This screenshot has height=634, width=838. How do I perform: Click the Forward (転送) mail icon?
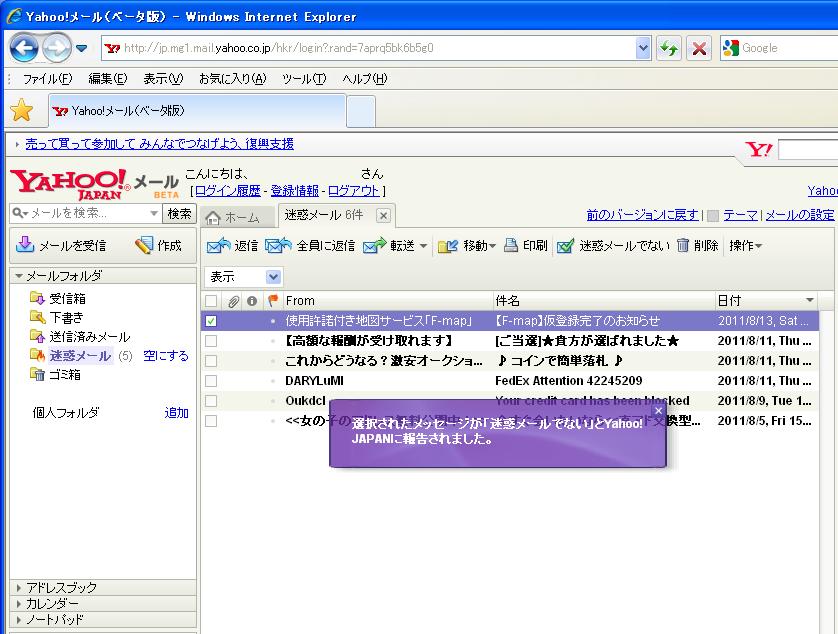click(374, 245)
